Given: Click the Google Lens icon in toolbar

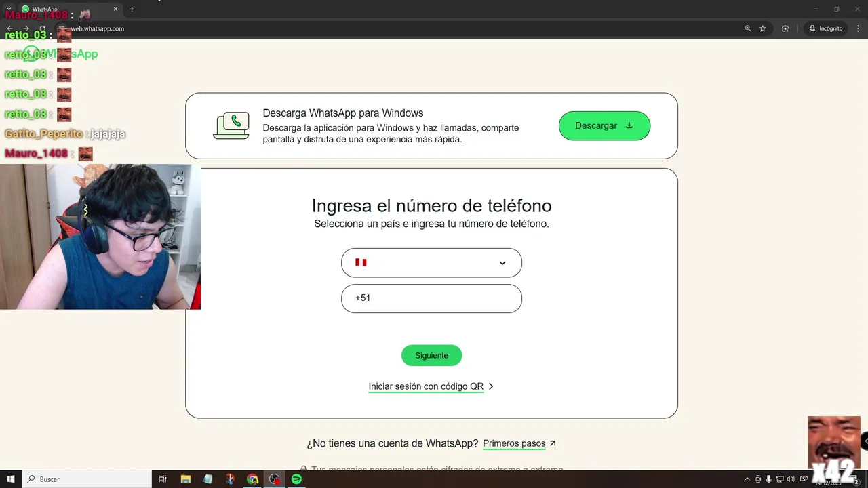Looking at the screenshot, I should click(785, 28).
